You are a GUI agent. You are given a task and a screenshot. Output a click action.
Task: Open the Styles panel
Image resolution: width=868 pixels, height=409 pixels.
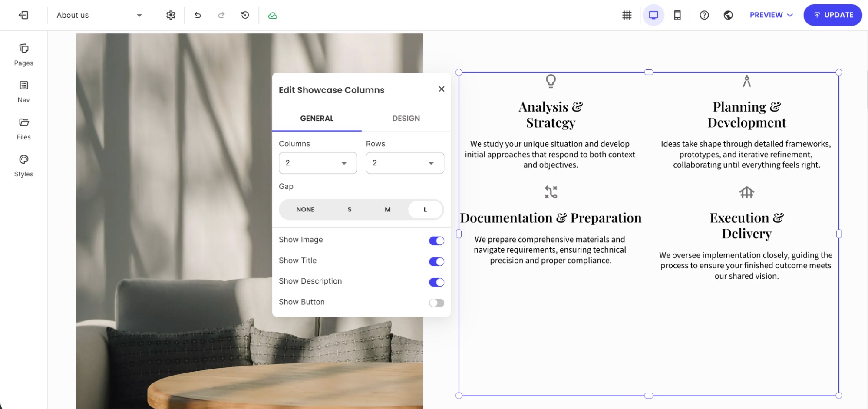tap(23, 166)
